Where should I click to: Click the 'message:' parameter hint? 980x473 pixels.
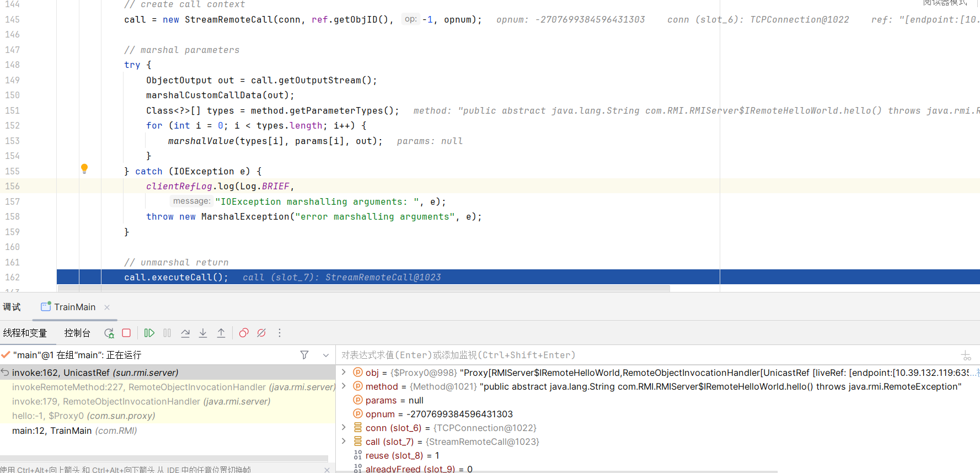(x=191, y=201)
